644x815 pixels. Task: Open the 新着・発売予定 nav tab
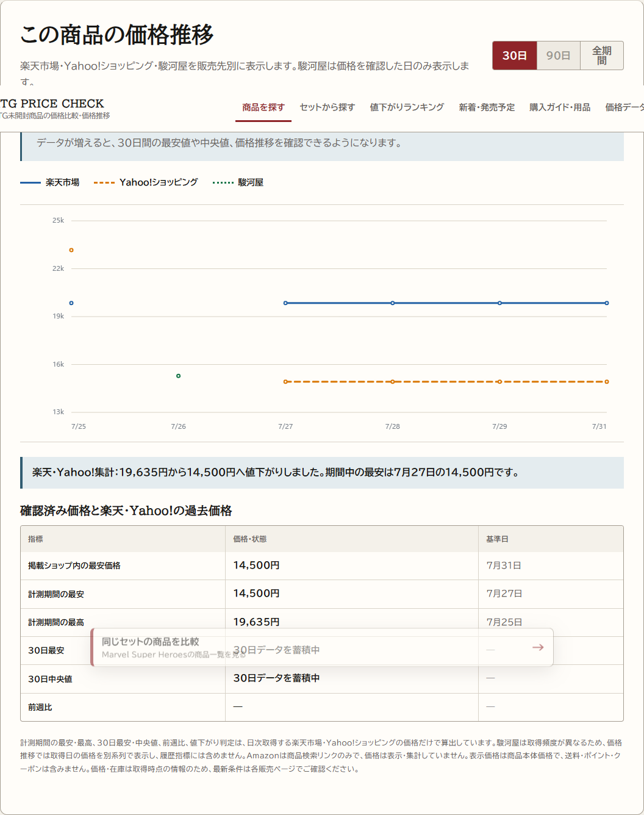[x=487, y=107]
